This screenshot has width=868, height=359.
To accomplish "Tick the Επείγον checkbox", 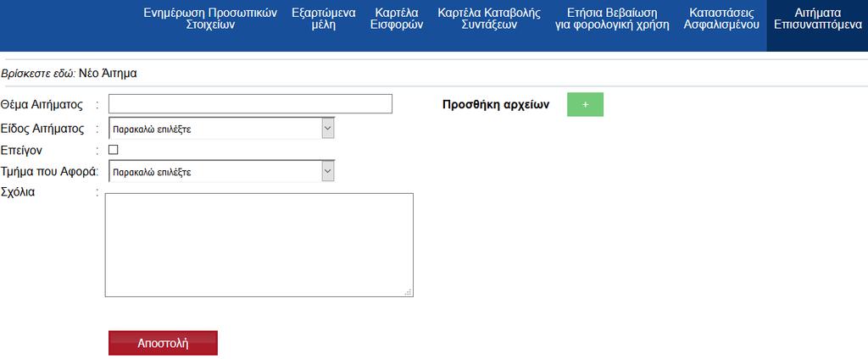I will click(x=114, y=149).
